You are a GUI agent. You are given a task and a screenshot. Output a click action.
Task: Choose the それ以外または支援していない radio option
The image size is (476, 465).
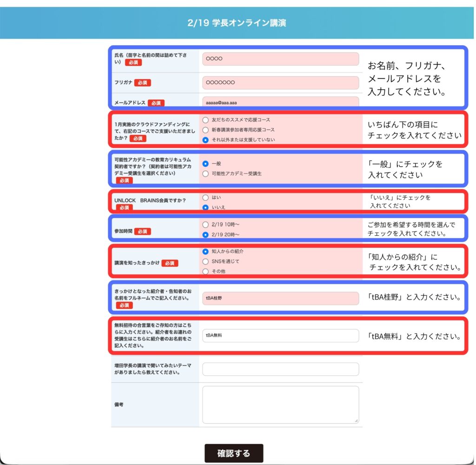coord(206,140)
